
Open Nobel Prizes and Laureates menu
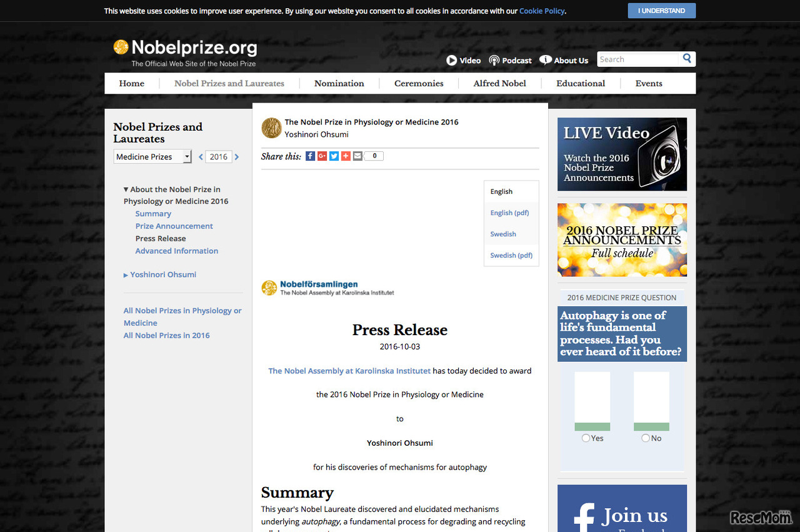tap(229, 83)
